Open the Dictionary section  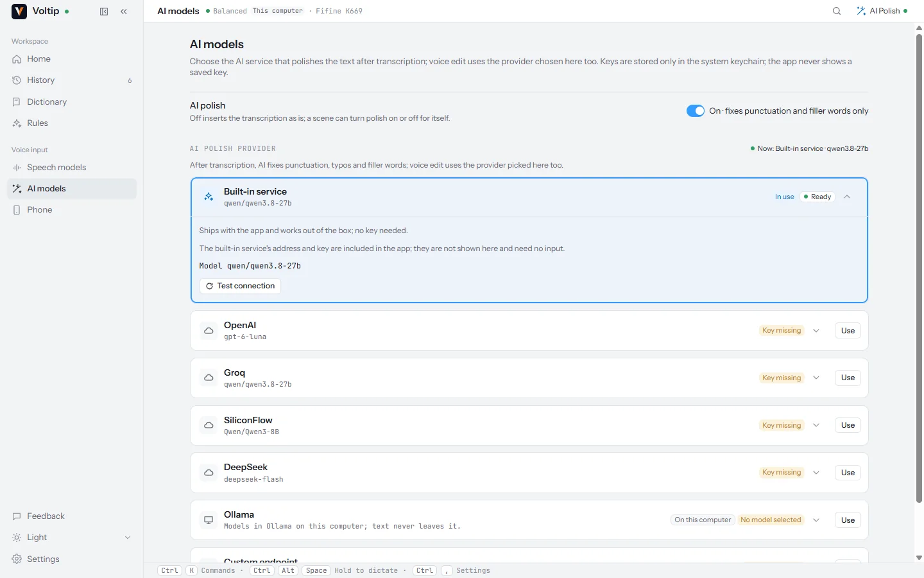point(72,102)
